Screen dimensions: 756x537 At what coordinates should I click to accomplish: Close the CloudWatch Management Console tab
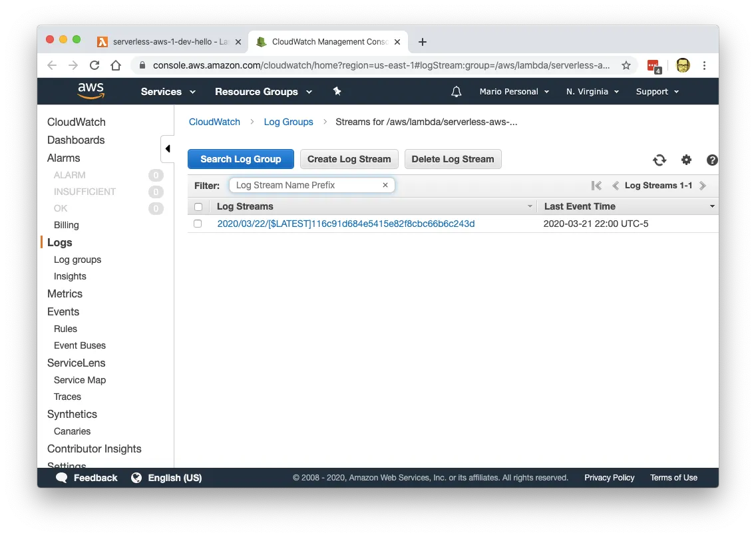(397, 42)
